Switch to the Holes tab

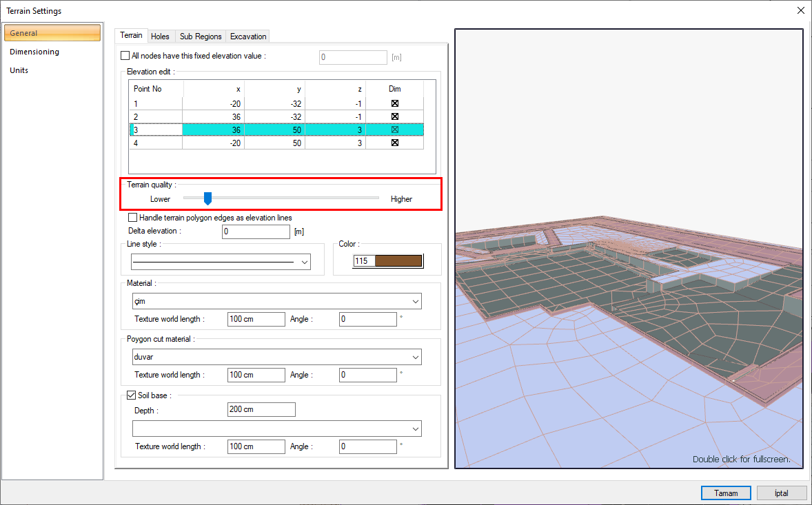pos(160,37)
